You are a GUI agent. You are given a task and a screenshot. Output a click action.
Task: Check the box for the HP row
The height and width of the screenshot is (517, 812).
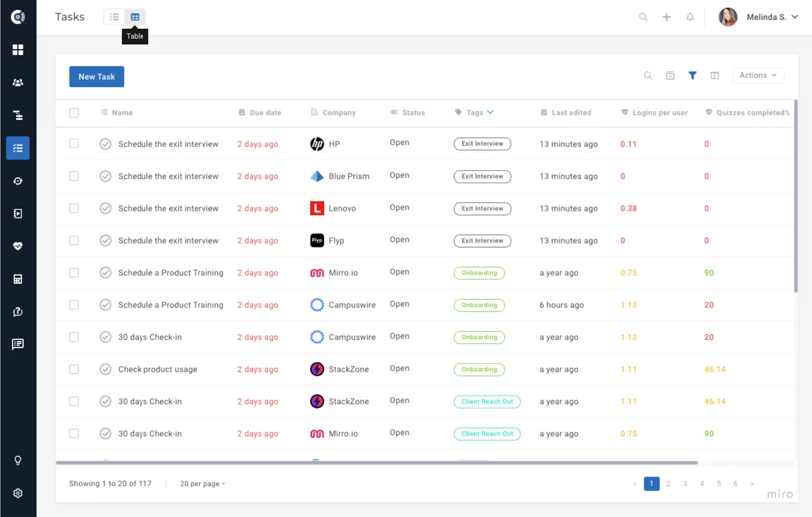click(74, 144)
